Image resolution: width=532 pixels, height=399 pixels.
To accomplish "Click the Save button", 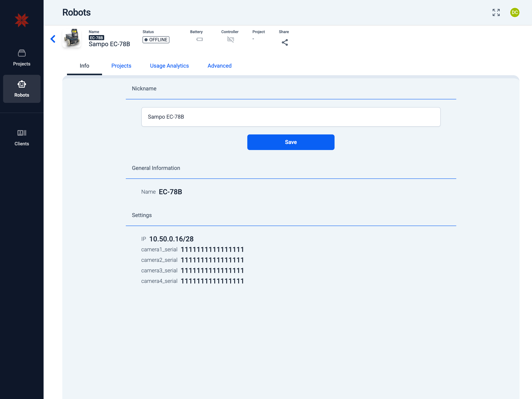I will (x=291, y=142).
